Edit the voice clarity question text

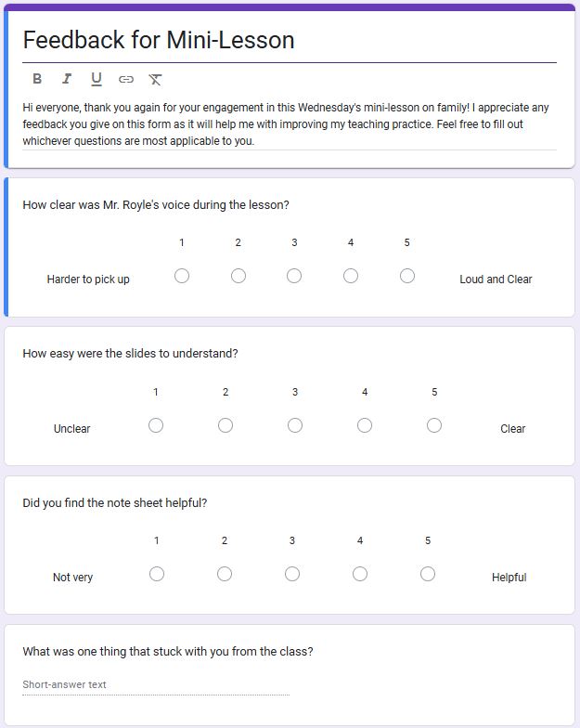pyautogui.click(x=156, y=204)
